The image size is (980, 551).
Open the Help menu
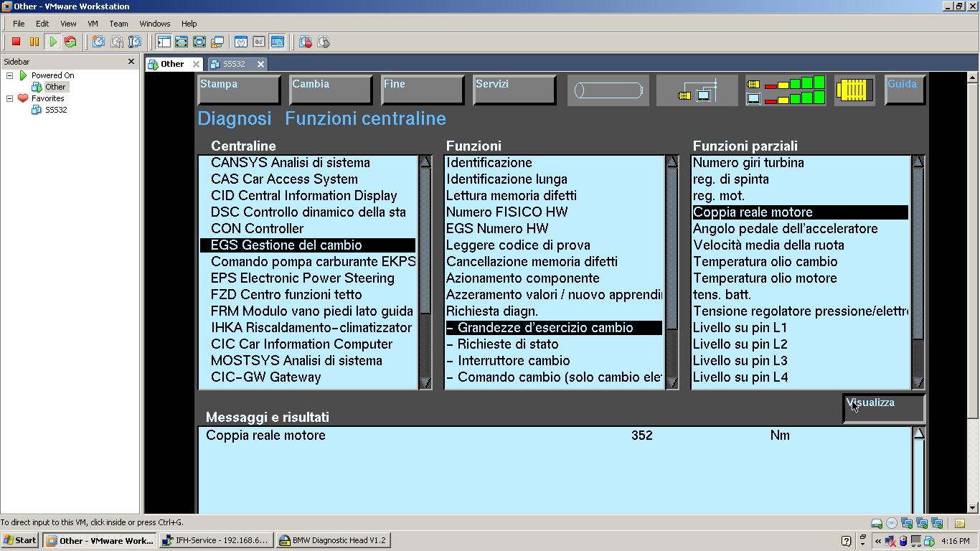[189, 24]
